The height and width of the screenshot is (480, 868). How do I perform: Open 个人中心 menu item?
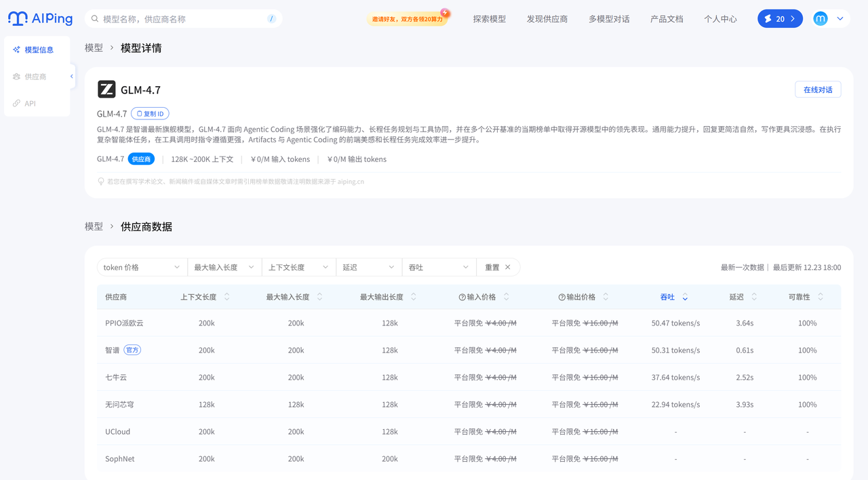point(720,19)
